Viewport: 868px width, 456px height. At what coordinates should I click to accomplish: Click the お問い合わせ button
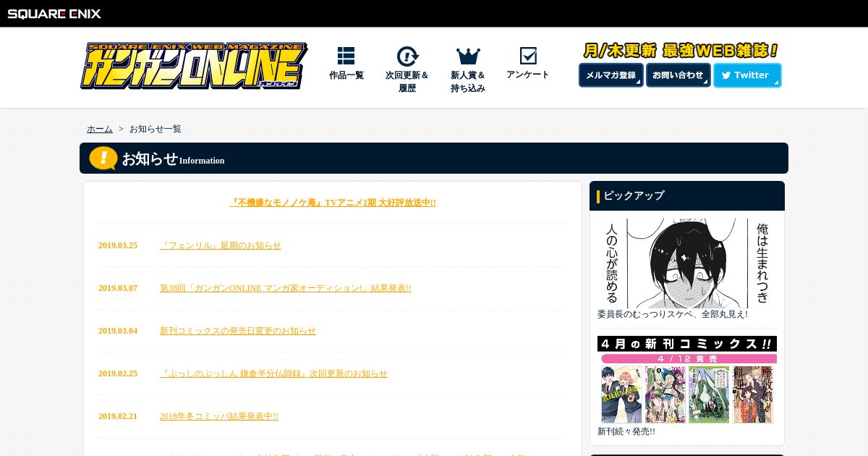click(x=678, y=75)
